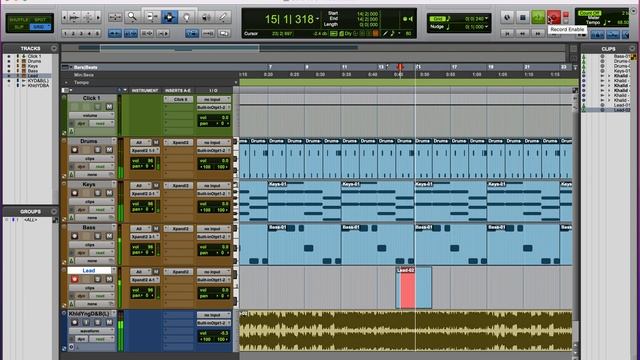
Task: Click the horizontal zoom toggle tool
Action: tap(115, 17)
